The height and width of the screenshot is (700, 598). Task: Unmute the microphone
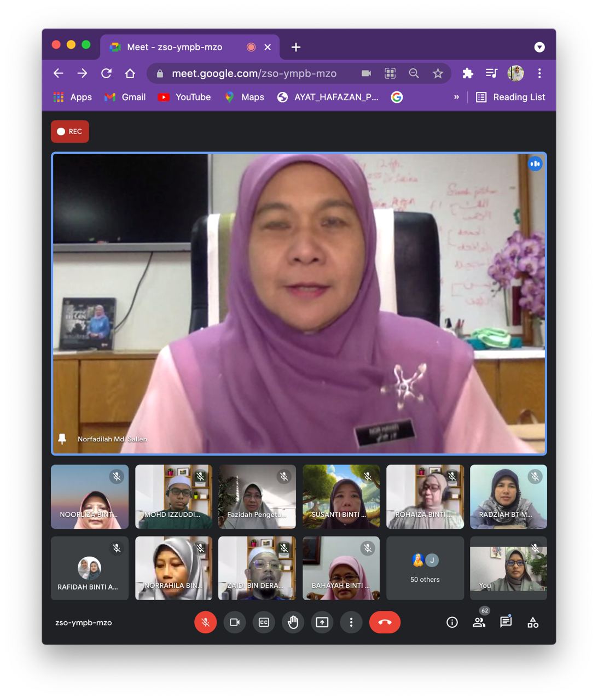pos(206,622)
